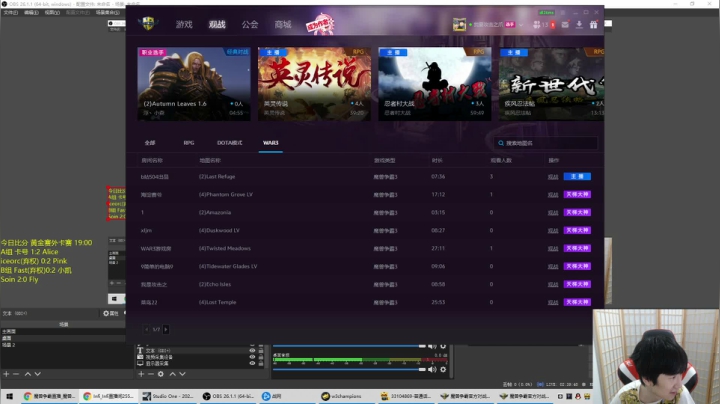This screenshot has width=720, height=404.
Task: Open the downloads arrow icon
Action: click(x=579, y=25)
